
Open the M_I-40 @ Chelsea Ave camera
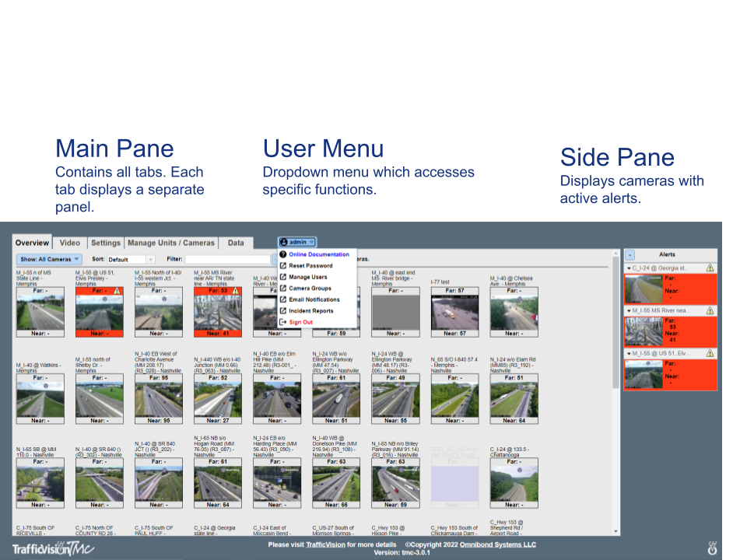[514, 312]
